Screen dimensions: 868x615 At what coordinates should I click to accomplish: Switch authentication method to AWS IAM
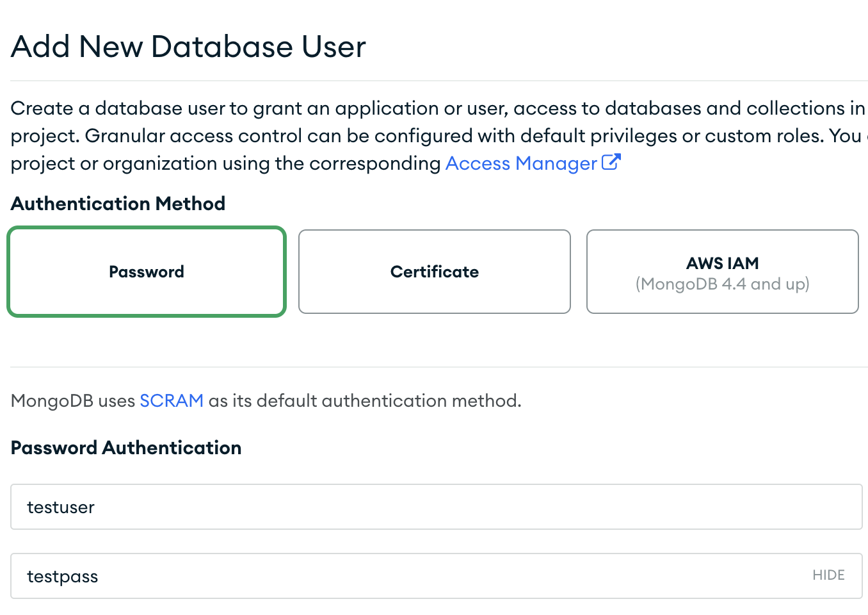[x=722, y=272]
